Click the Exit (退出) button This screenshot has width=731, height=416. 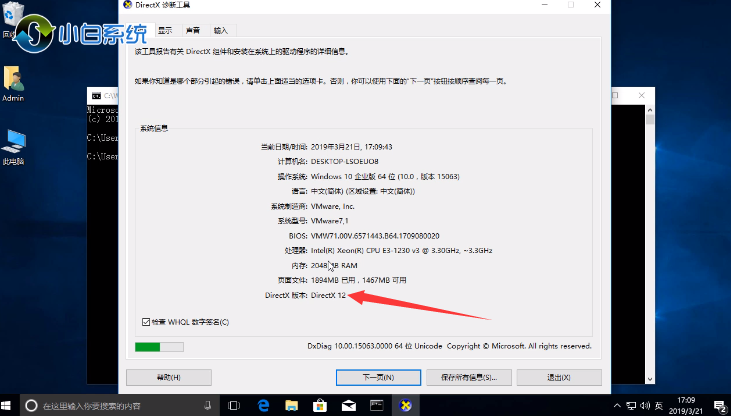pyautogui.click(x=559, y=377)
